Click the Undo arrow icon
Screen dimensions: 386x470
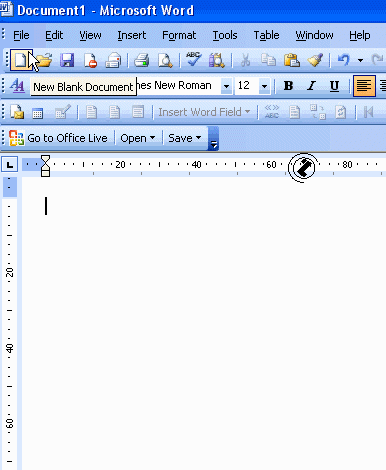pyautogui.click(x=344, y=60)
